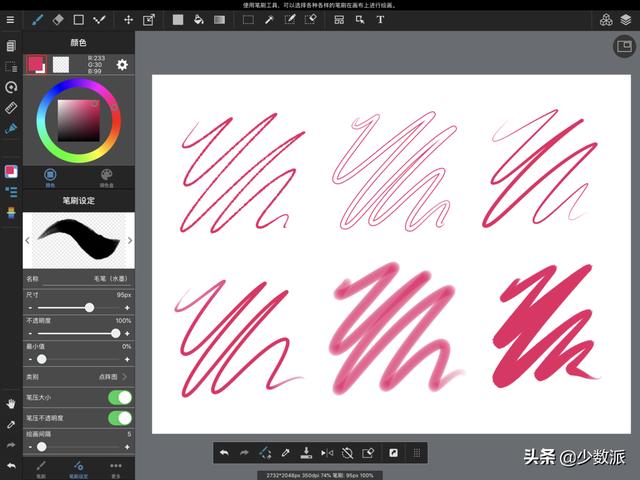This screenshot has height=480, width=640.
Task: Toggle the 笔压不透明度 pressure opacity switch
Action: 120,418
